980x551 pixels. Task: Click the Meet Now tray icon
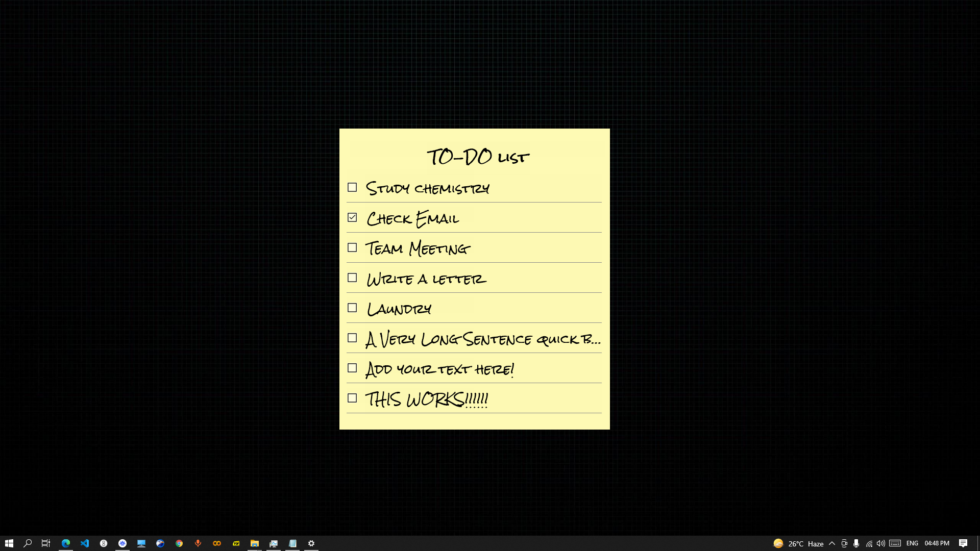(x=844, y=543)
